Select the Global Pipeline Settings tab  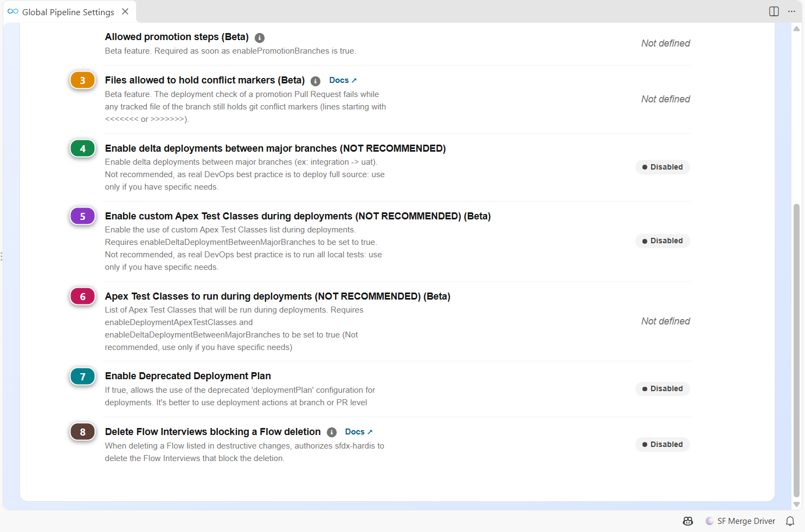[x=69, y=12]
